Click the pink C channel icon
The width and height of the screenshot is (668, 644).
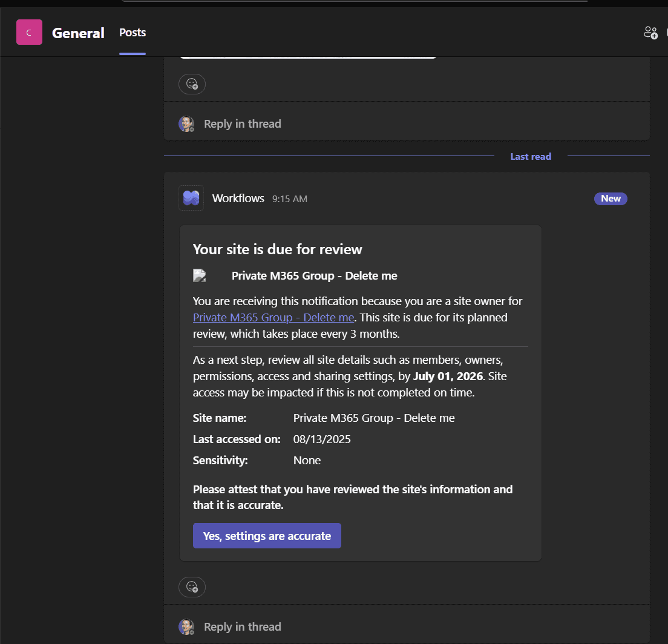[x=29, y=32]
